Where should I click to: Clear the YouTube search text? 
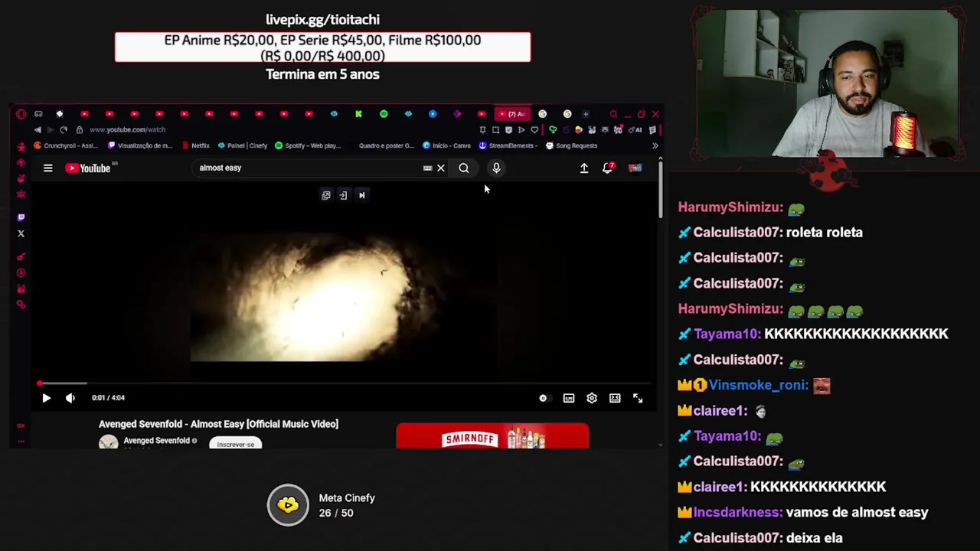coord(441,168)
